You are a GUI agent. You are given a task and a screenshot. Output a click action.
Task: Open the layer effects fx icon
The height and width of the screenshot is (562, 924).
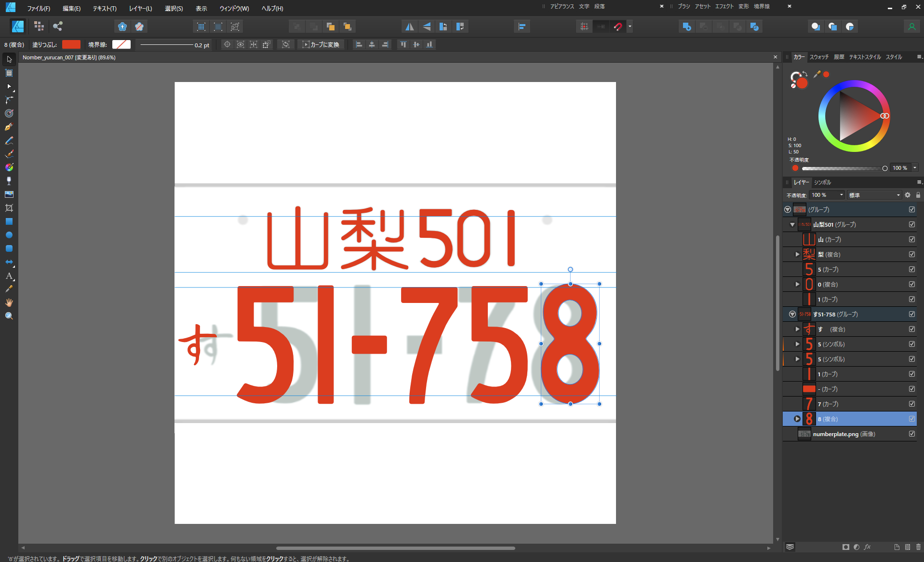(868, 547)
